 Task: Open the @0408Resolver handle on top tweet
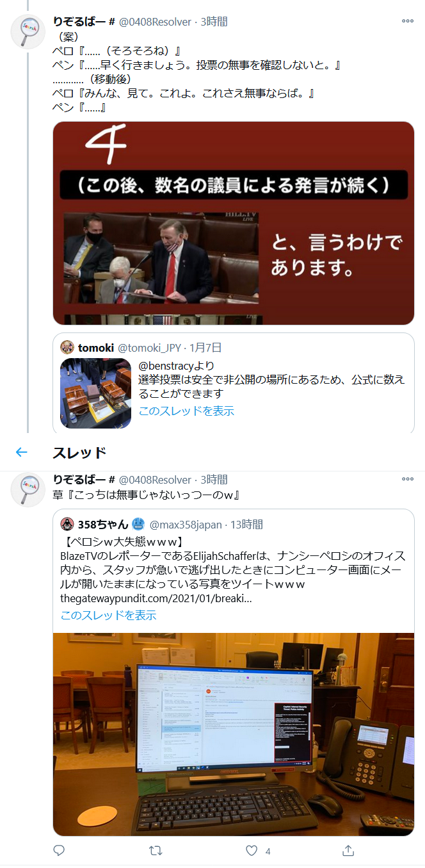pos(155,22)
